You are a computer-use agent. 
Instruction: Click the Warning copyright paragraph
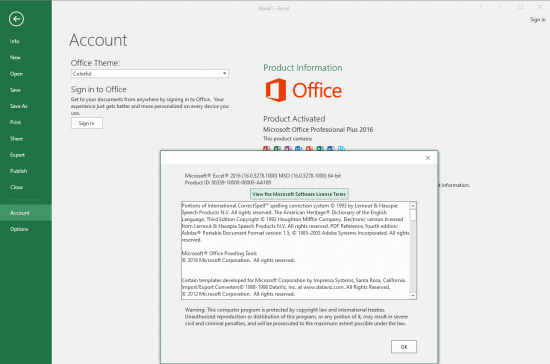coord(296,317)
